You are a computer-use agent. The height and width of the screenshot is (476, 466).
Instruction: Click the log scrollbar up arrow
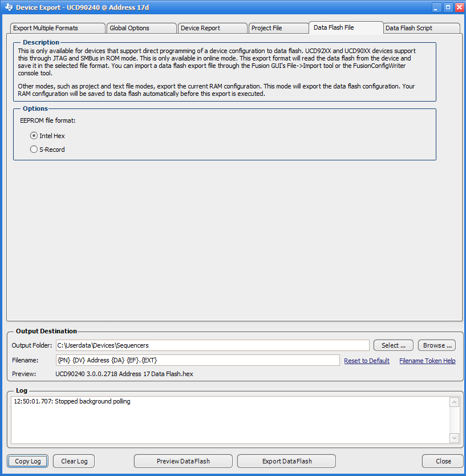click(x=454, y=402)
